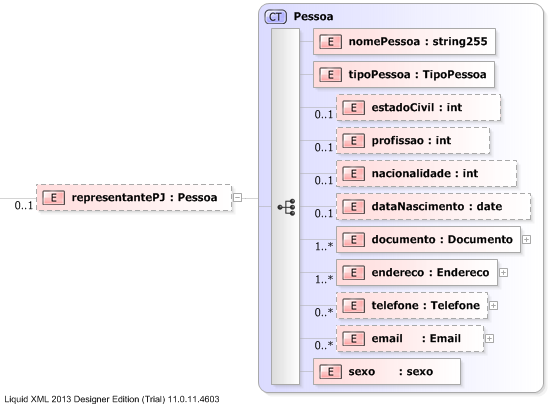This screenshot has height=404, width=557.
Task: Click the 0..1 cardinality beside profissao
Action: pyautogui.click(x=324, y=147)
